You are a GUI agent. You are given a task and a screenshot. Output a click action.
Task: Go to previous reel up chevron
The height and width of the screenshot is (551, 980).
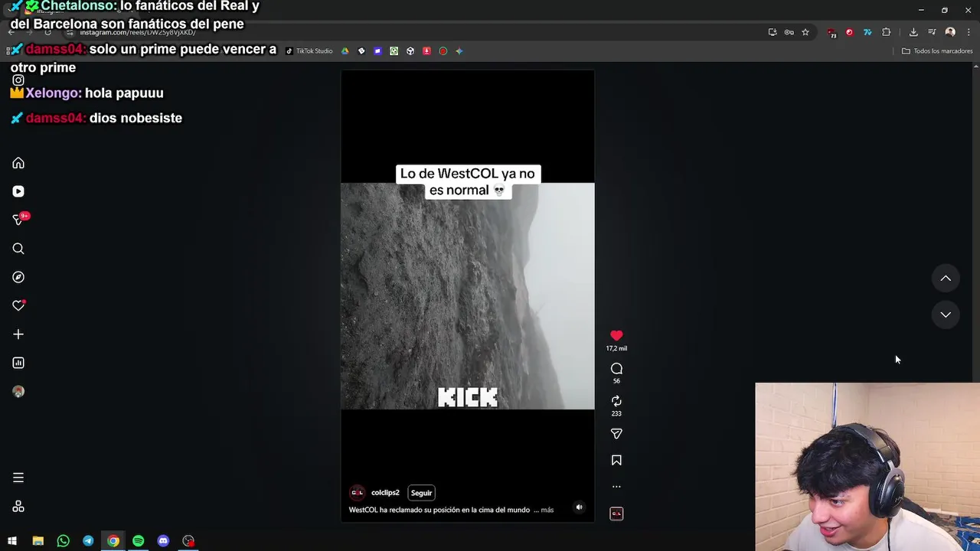(946, 279)
